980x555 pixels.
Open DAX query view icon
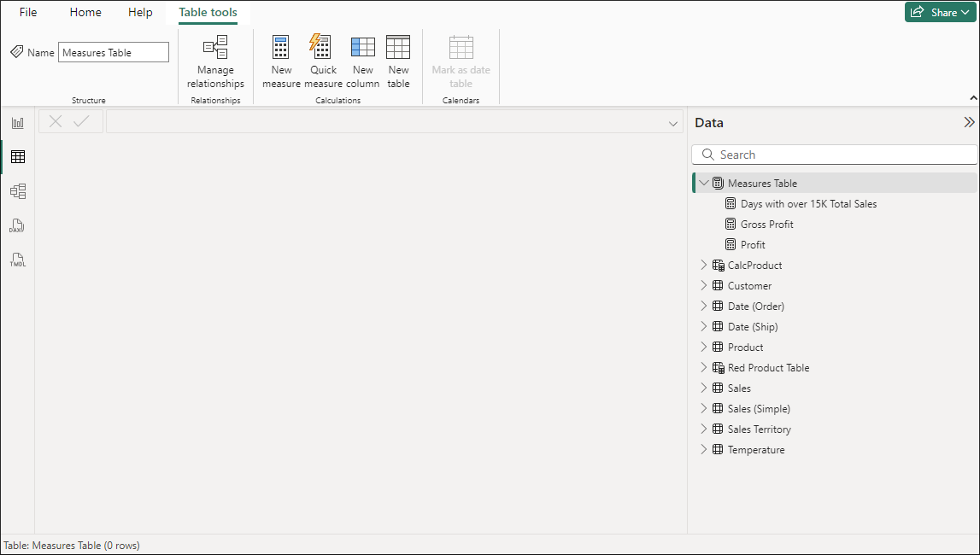(17, 225)
